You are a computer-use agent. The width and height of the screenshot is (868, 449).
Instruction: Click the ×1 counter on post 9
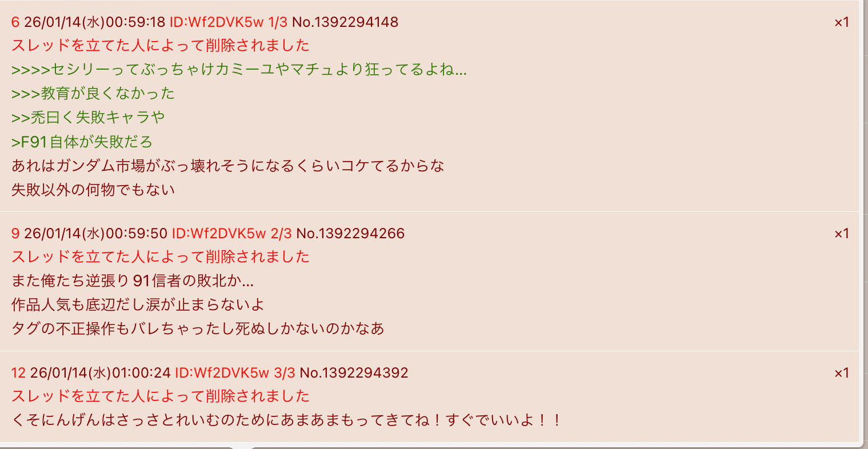pyautogui.click(x=842, y=234)
